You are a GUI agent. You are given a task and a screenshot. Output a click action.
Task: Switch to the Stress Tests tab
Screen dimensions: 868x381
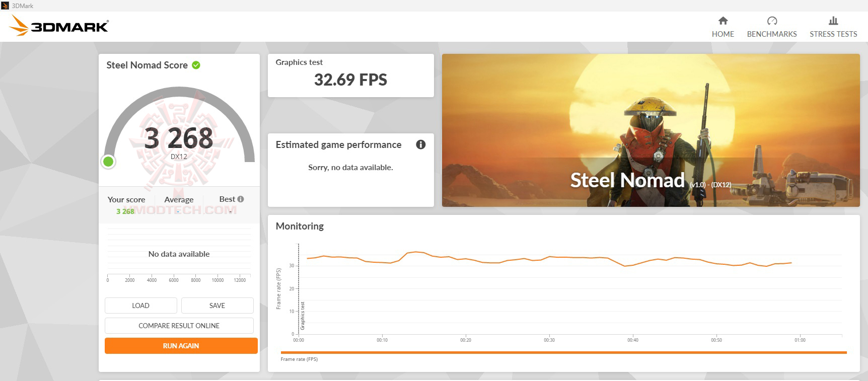click(x=833, y=27)
